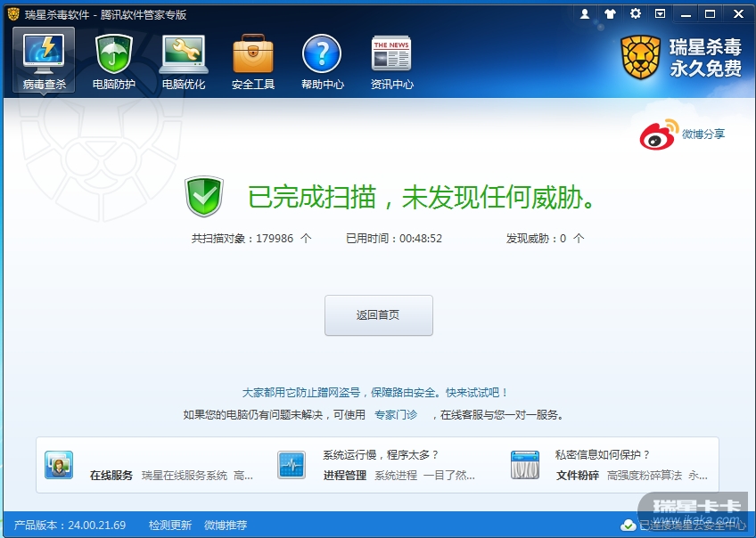Open 文件粉碎 file shredder text

tap(578, 476)
